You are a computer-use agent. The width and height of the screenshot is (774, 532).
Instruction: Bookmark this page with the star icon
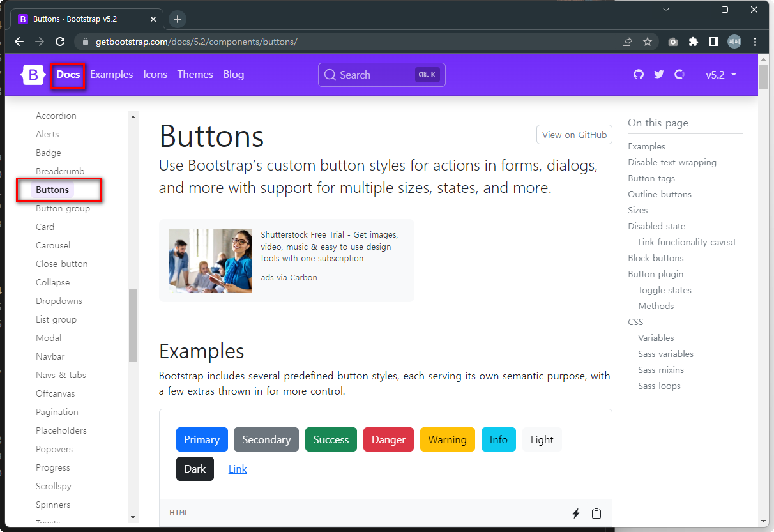[648, 42]
